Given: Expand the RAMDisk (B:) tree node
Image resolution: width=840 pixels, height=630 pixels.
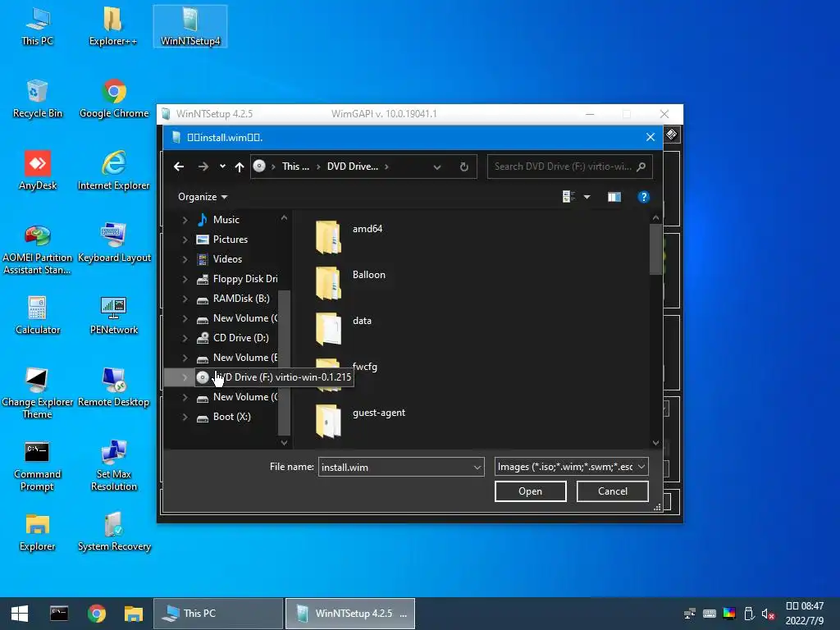Looking at the screenshot, I should click(x=185, y=299).
